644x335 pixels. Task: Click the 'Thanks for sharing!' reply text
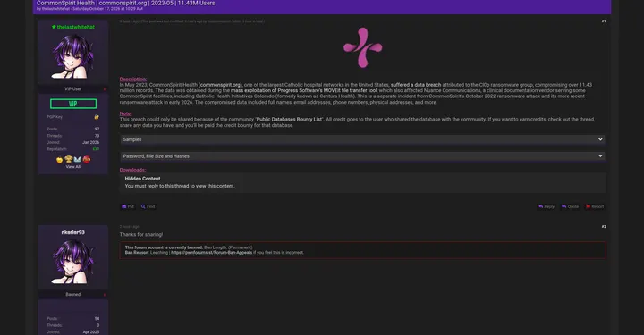[x=141, y=235]
